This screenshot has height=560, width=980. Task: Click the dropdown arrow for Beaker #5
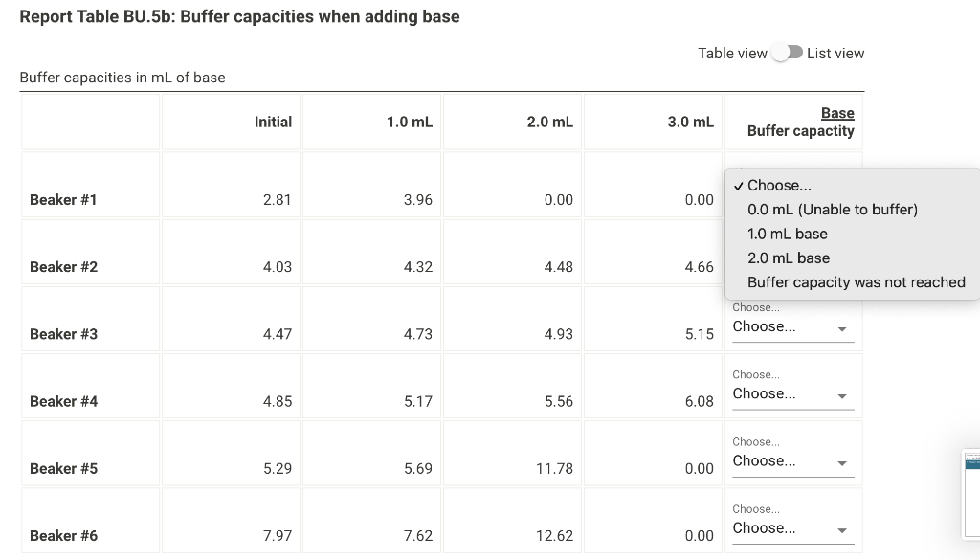842,463
